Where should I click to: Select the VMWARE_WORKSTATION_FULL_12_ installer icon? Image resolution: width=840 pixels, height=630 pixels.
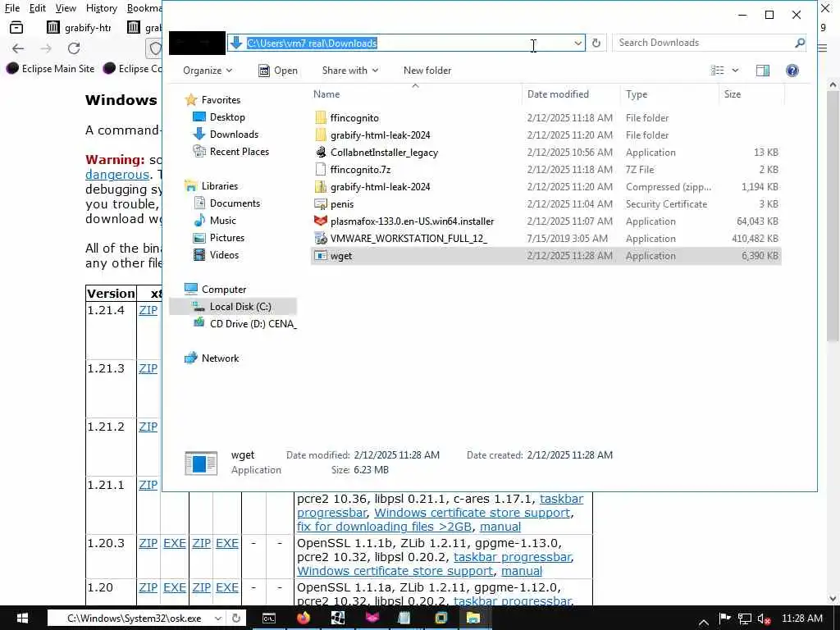pos(321,239)
